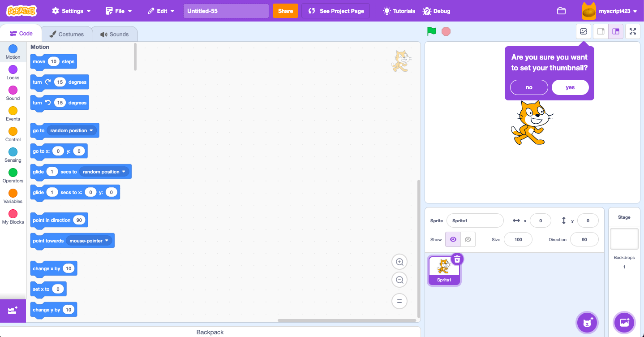Switch to the Sounds tab
Screen dimensions: 644x337
115,34
